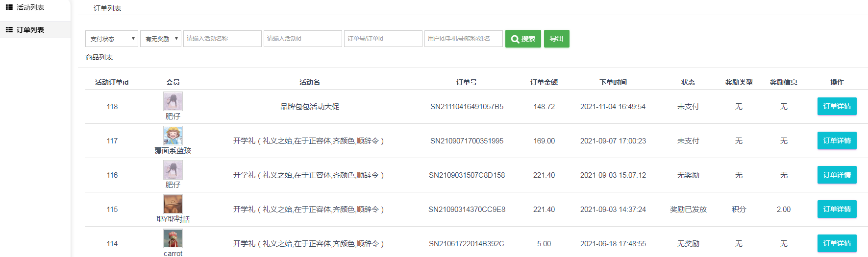Expand the 支付状态 dropdown
868x257 pixels.
click(x=112, y=39)
